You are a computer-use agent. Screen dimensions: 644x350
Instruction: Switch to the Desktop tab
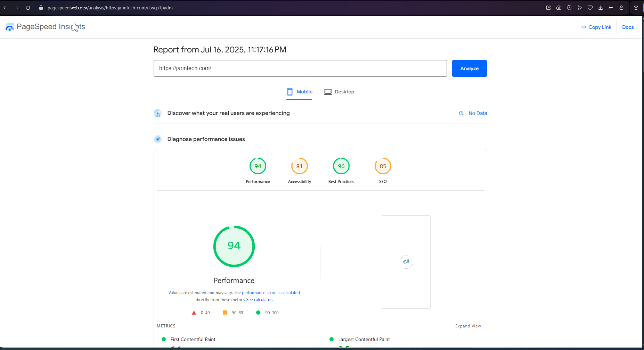[339, 92]
